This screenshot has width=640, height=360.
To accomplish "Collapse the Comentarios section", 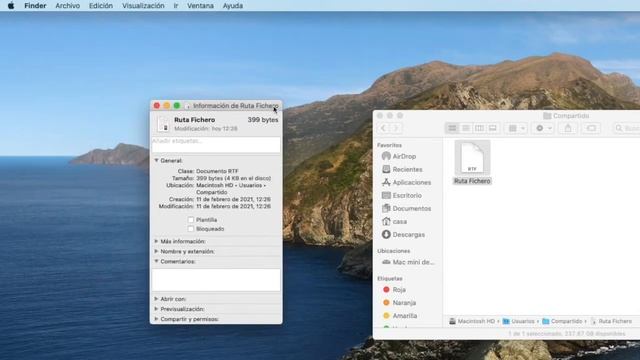I will pyautogui.click(x=156, y=261).
